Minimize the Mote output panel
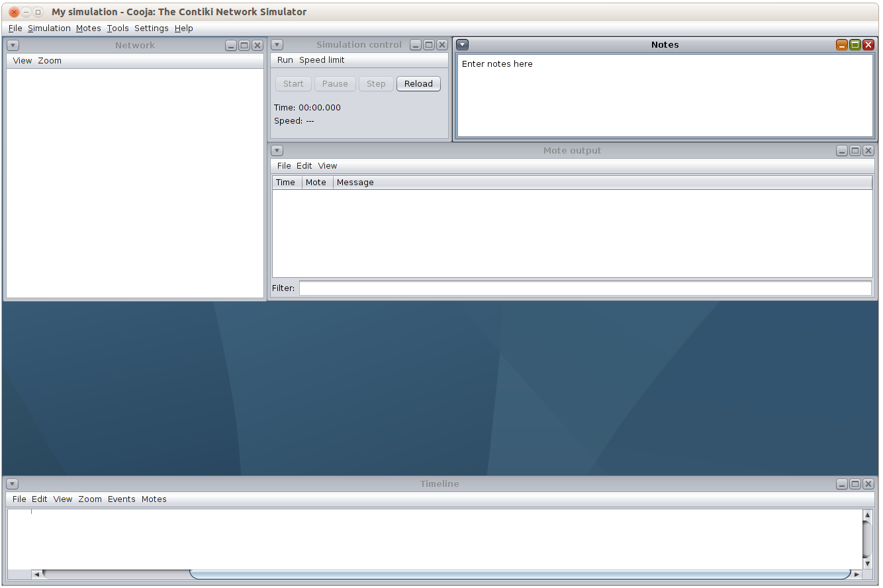 [842, 151]
